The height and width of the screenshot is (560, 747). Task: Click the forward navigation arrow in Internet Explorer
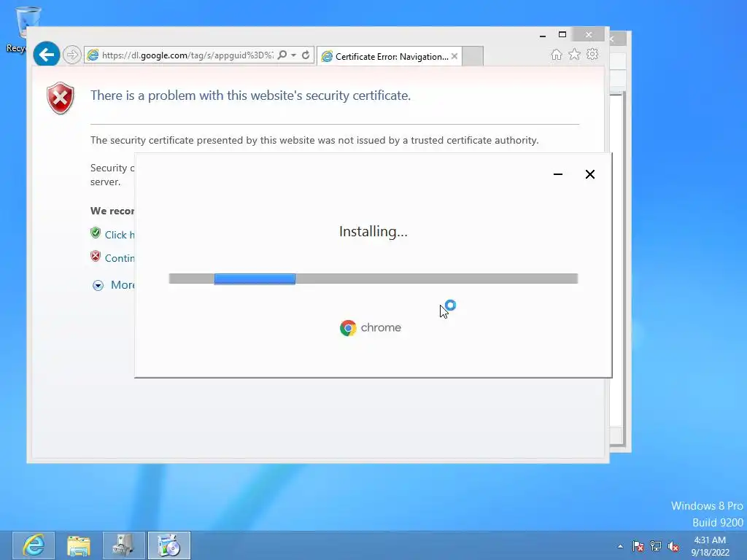72,55
